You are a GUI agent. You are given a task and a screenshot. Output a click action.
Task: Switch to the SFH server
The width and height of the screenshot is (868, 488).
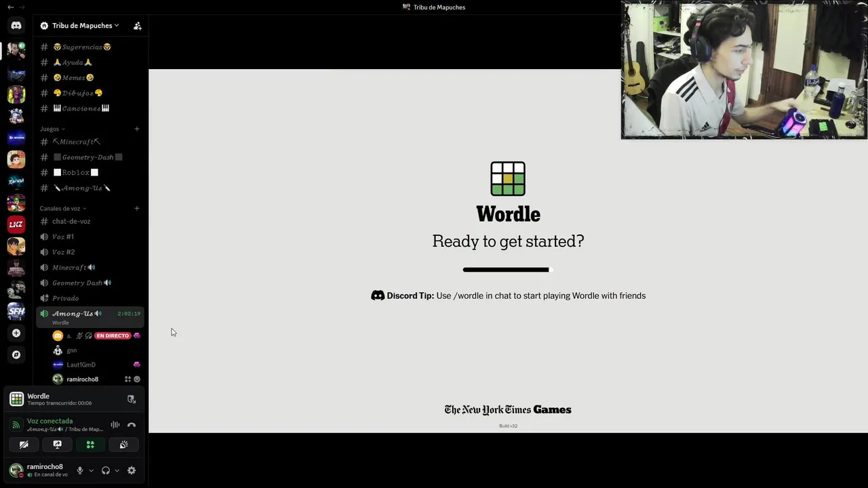click(x=16, y=311)
